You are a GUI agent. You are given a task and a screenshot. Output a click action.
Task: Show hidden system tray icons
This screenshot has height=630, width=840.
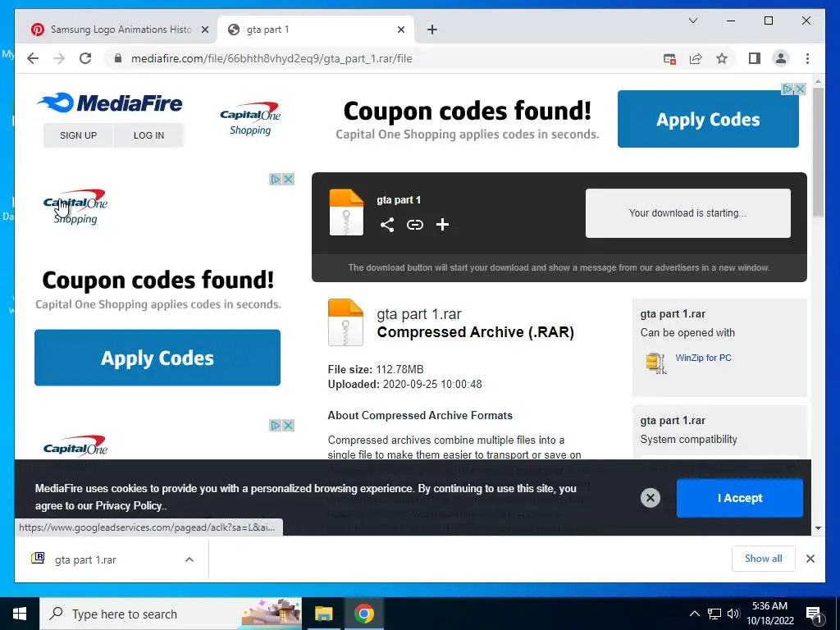[694, 614]
